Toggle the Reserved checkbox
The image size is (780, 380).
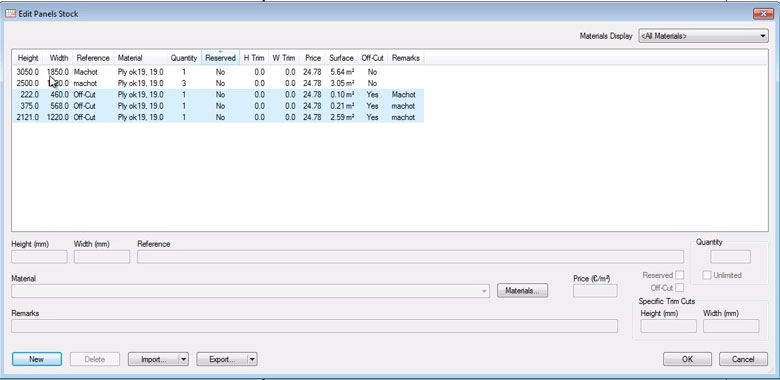tap(680, 275)
